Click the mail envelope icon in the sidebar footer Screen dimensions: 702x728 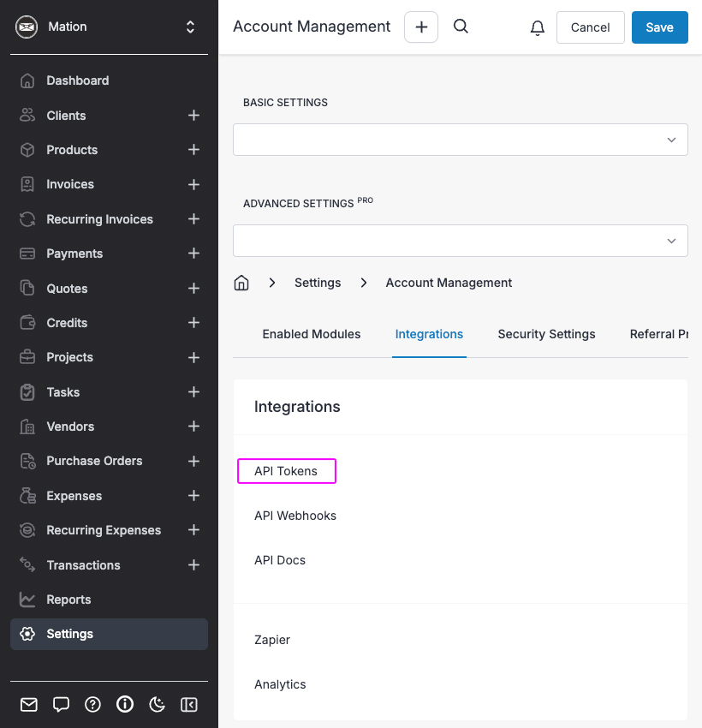[x=29, y=704]
